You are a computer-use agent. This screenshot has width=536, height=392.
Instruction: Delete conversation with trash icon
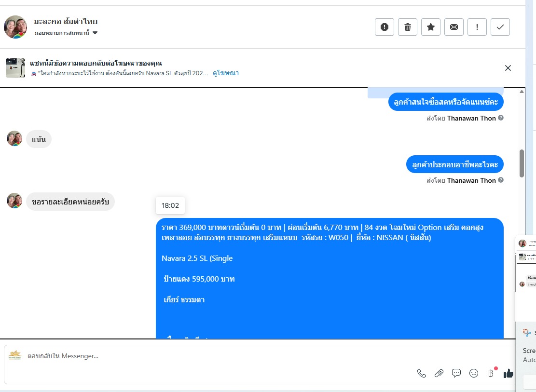click(x=408, y=27)
